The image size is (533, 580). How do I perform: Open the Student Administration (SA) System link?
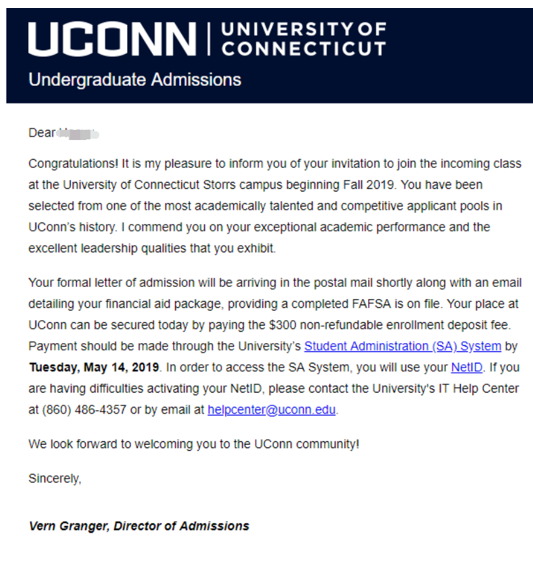402,346
